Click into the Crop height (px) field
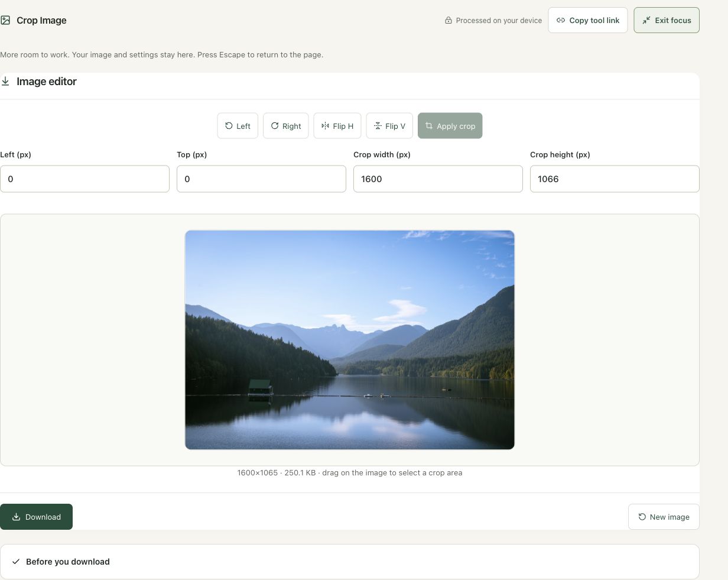This screenshot has height=580, width=728. point(615,179)
